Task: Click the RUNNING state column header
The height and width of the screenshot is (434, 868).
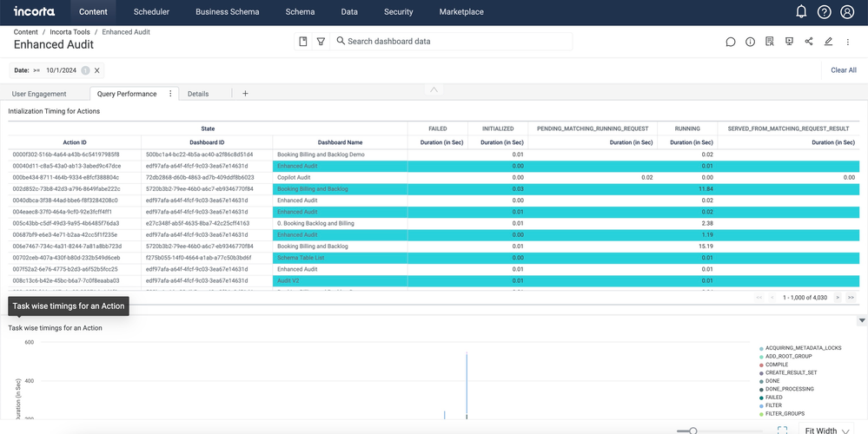Action: [x=687, y=128]
